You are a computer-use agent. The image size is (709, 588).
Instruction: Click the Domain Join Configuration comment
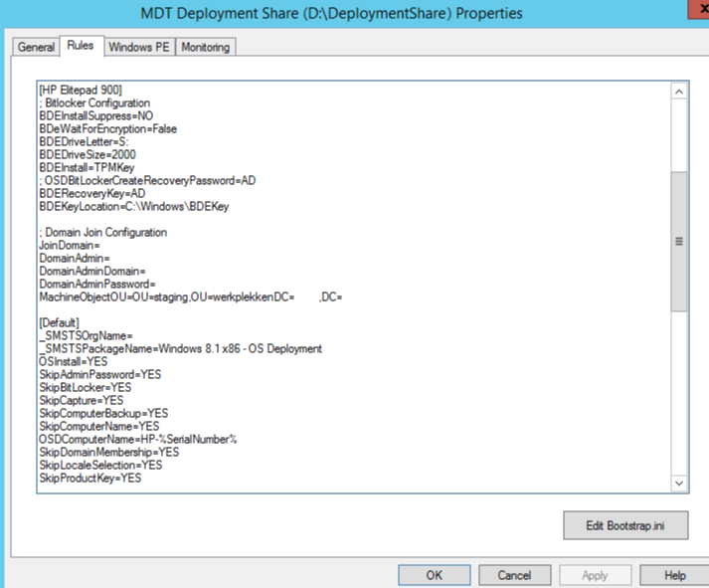103,233
